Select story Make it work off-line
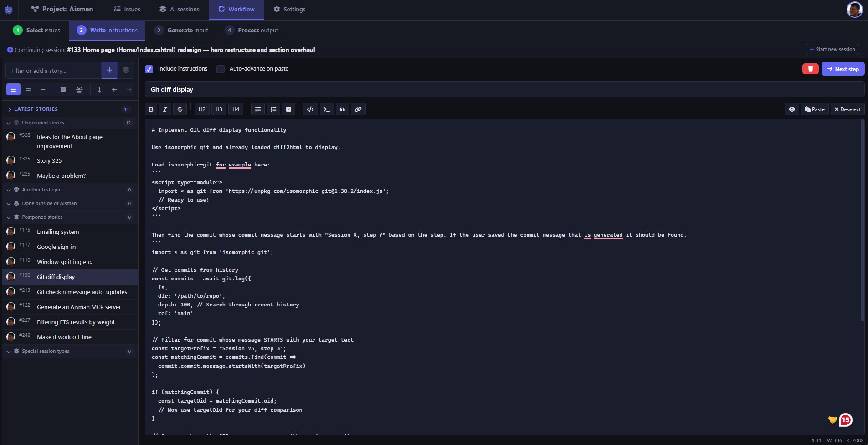Screen dimensions: 868x445 pos(70,337)
